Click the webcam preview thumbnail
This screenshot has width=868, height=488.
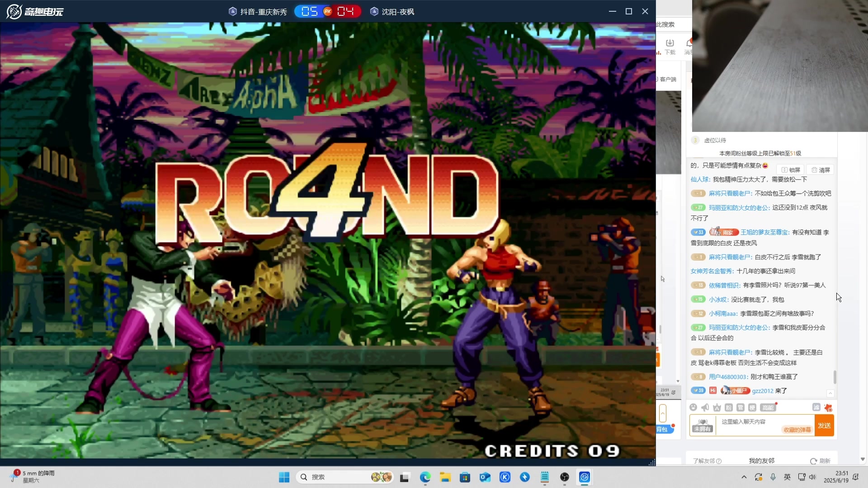(780, 66)
